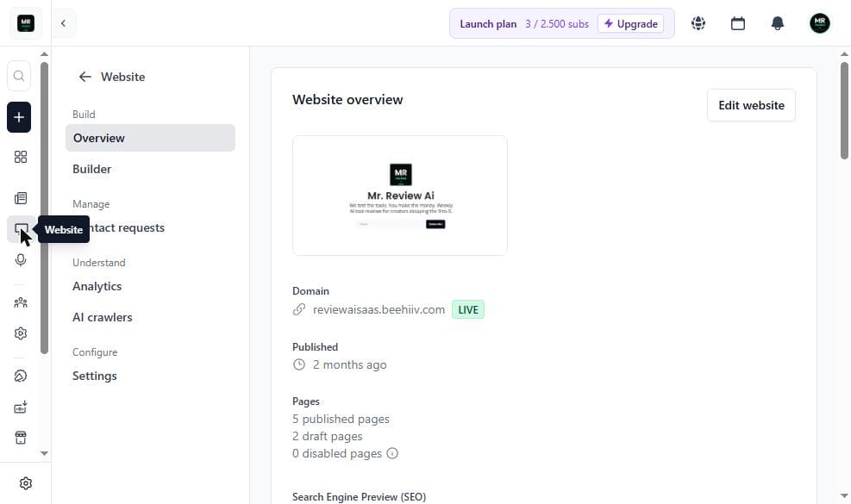Click the clock icon under Published
The width and height of the screenshot is (851, 504).
(299, 364)
